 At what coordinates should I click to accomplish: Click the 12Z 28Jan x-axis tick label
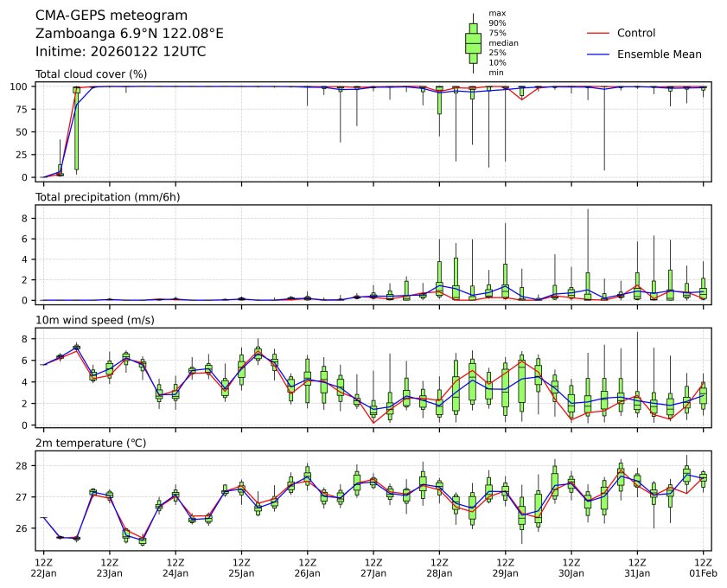pyautogui.click(x=439, y=567)
